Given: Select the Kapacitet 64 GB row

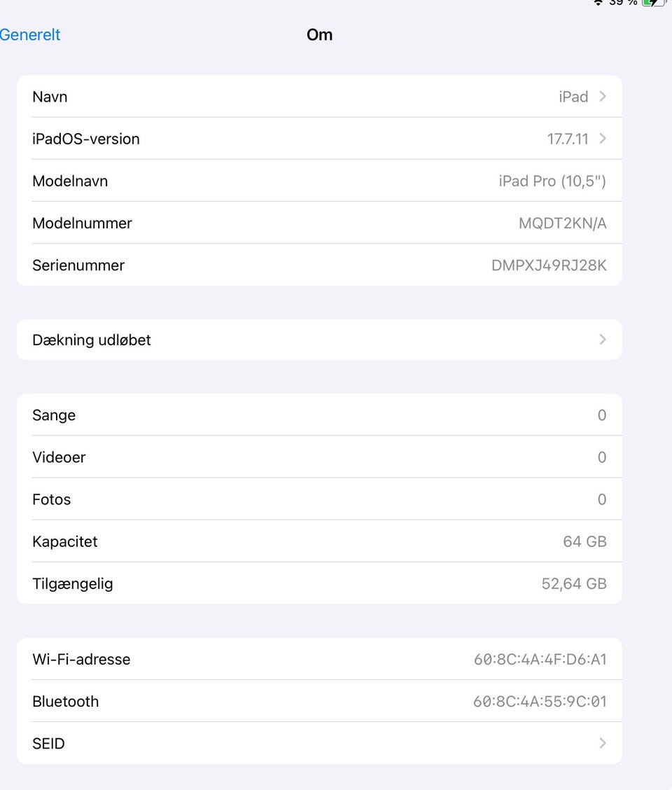Looking at the screenshot, I should (x=319, y=541).
